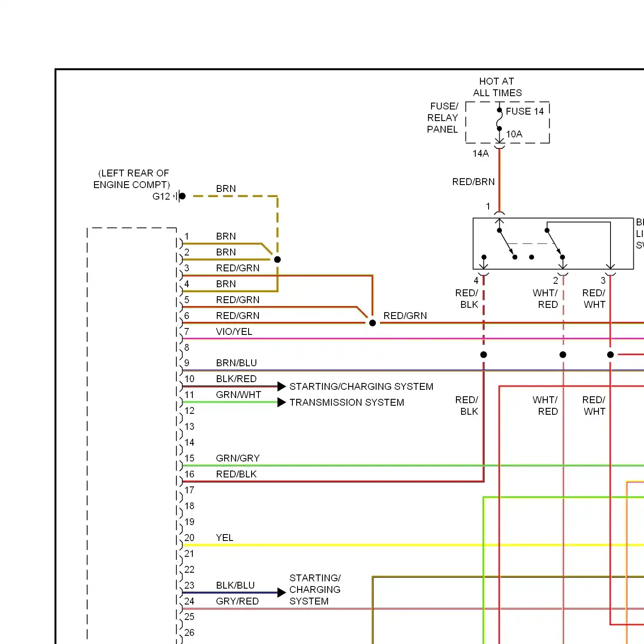Click the RED/GRN label at pin 6
The height and width of the screenshot is (644, 644).
pyautogui.click(x=237, y=316)
